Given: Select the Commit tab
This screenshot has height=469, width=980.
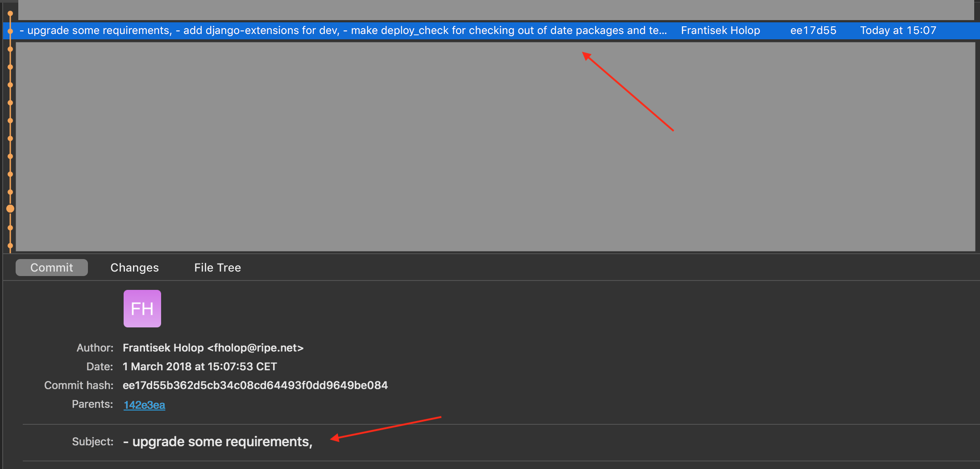Looking at the screenshot, I should [51, 267].
